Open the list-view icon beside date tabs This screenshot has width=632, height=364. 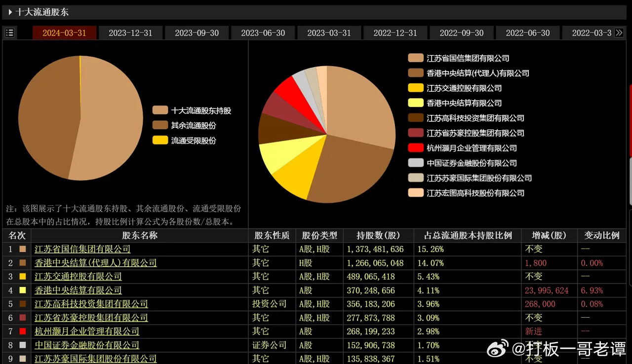point(9,33)
